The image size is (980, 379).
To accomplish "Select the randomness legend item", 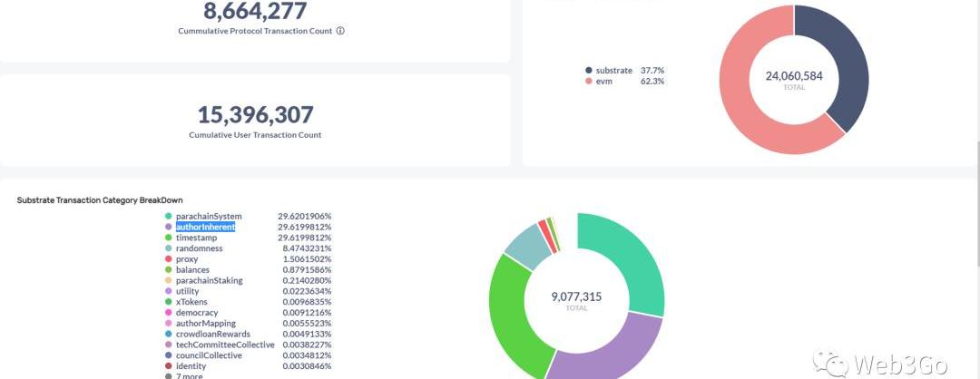I will point(199,248).
